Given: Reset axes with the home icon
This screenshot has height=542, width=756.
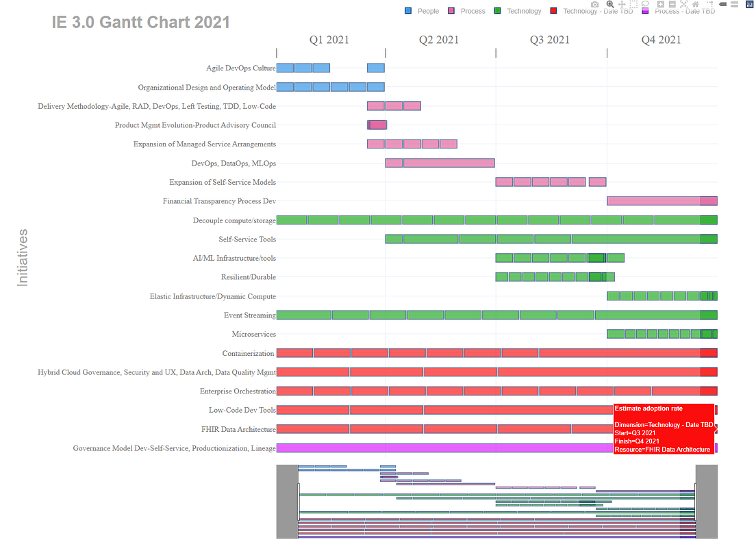Looking at the screenshot, I should pos(696,4).
